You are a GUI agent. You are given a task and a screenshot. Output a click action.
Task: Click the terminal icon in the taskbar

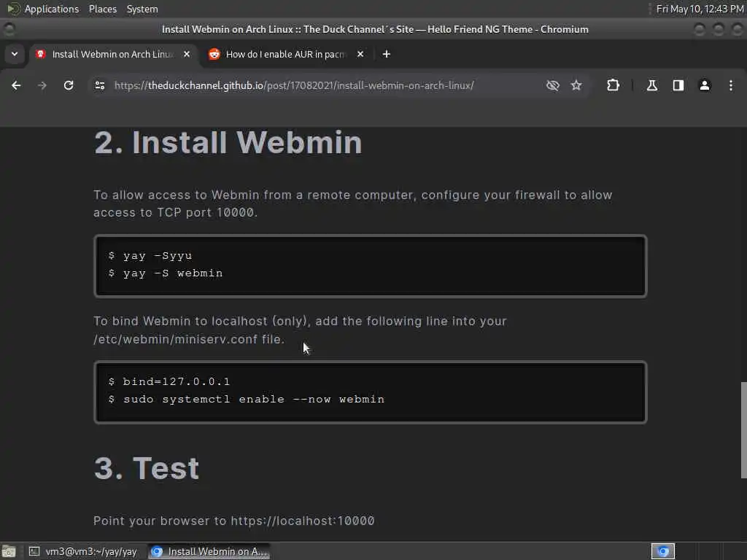click(x=34, y=551)
